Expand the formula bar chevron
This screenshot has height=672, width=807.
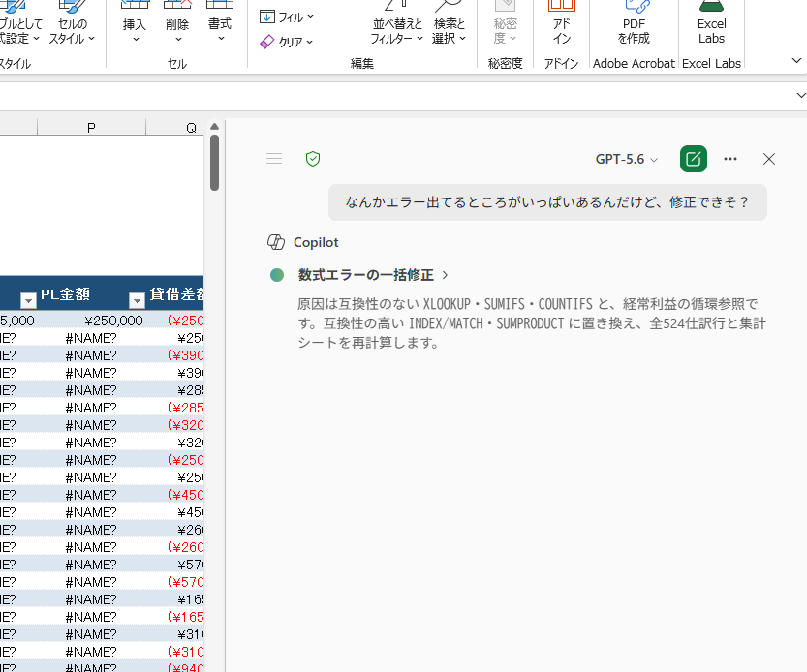point(801,95)
